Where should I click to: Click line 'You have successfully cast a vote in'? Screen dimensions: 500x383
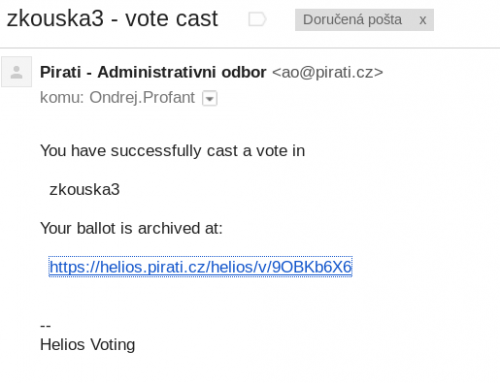click(172, 151)
